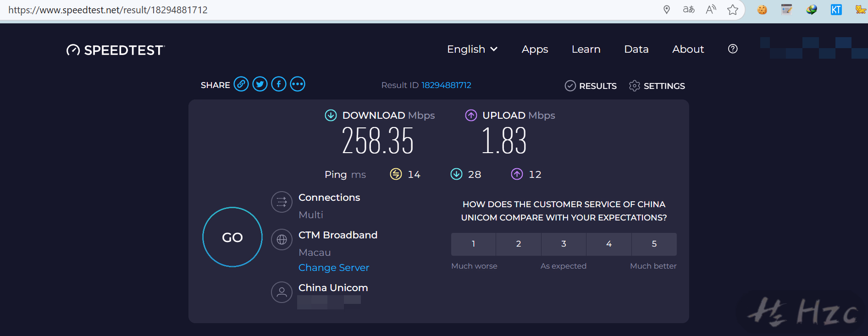Open the Apps menu
Screen dimensions: 868x336
click(535, 50)
